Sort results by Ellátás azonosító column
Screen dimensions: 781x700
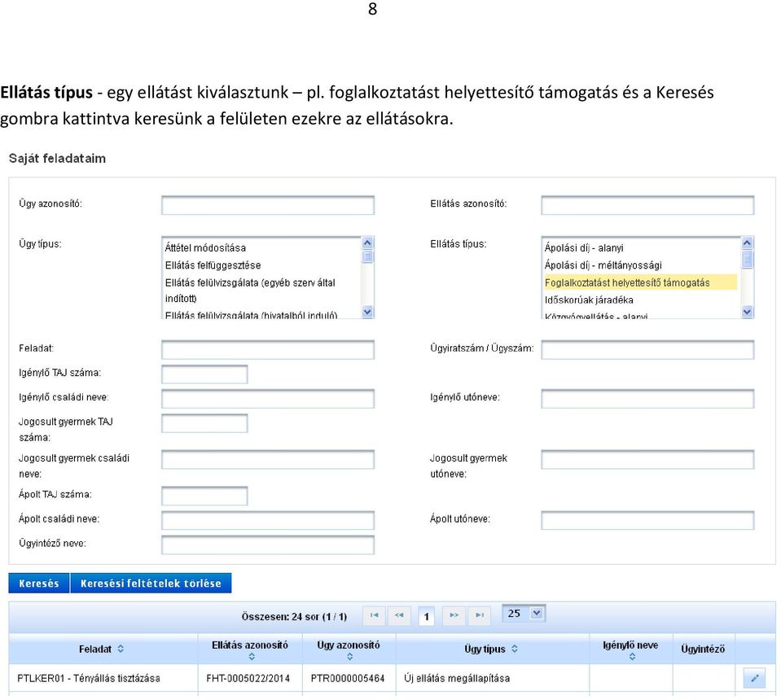tap(252, 657)
